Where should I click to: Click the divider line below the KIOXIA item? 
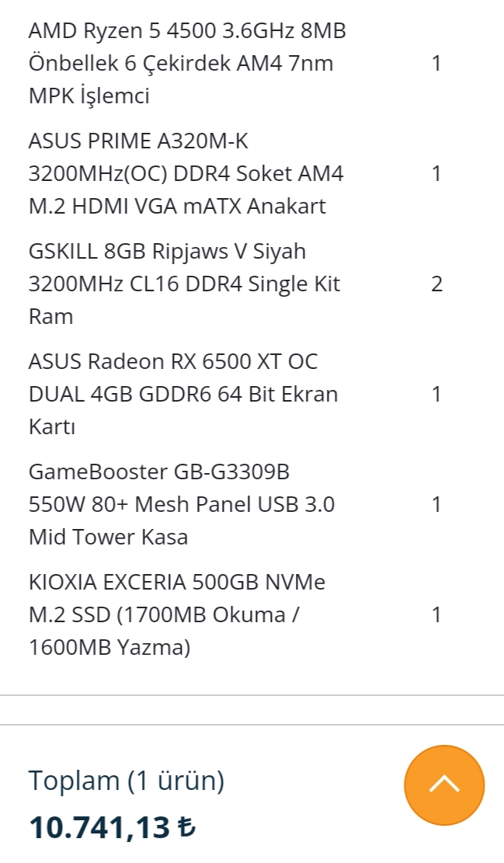(x=252, y=695)
